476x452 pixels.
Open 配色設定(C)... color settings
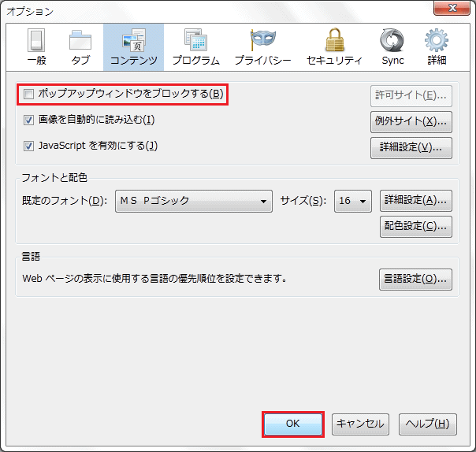click(416, 227)
